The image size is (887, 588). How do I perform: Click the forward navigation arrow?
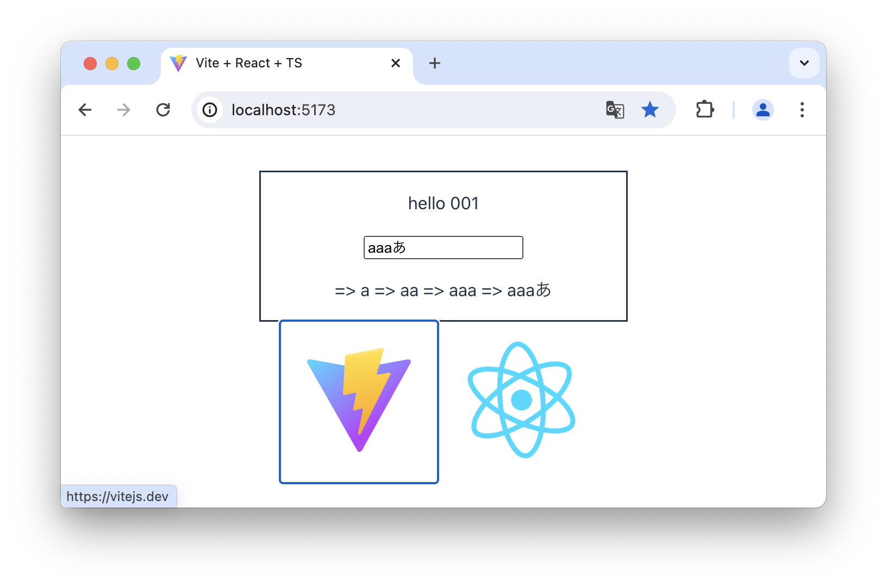coord(124,110)
